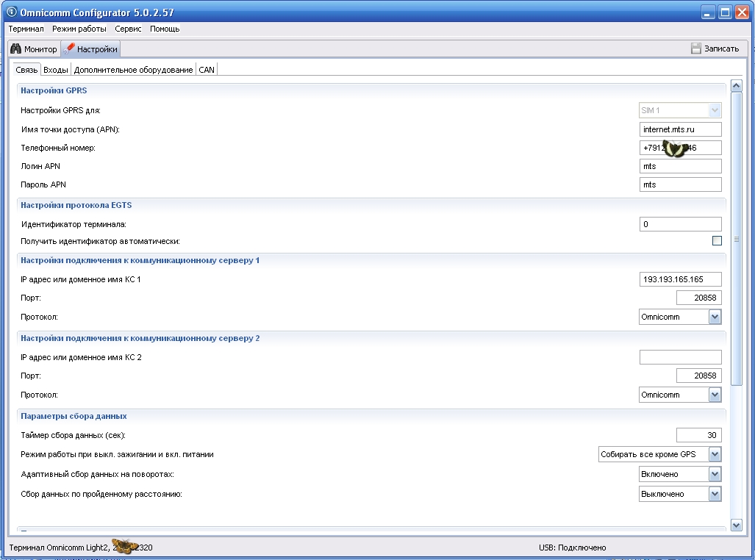755x560 pixels.
Task: Click the KC 1 IP address field
Action: click(680, 279)
